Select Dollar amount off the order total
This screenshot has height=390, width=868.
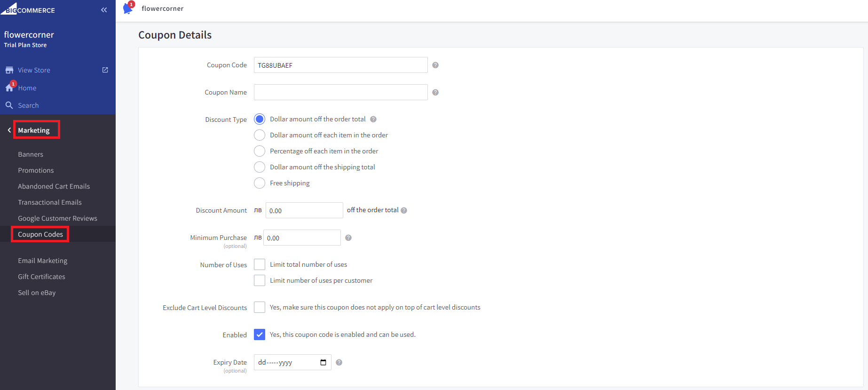tap(260, 119)
